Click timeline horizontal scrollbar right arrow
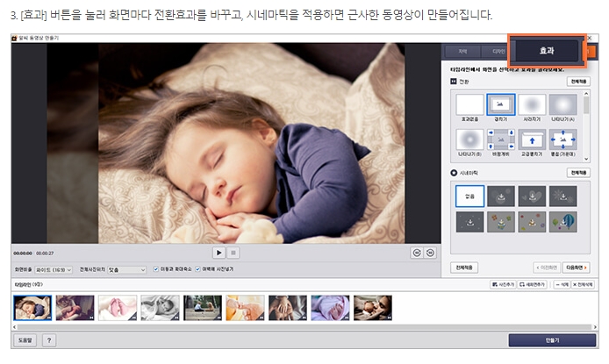 pyautogui.click(x=595, y=327)
